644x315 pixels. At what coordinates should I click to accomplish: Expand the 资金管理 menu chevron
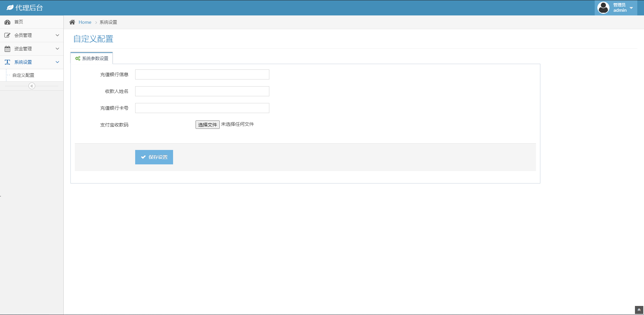pos(57,49)
